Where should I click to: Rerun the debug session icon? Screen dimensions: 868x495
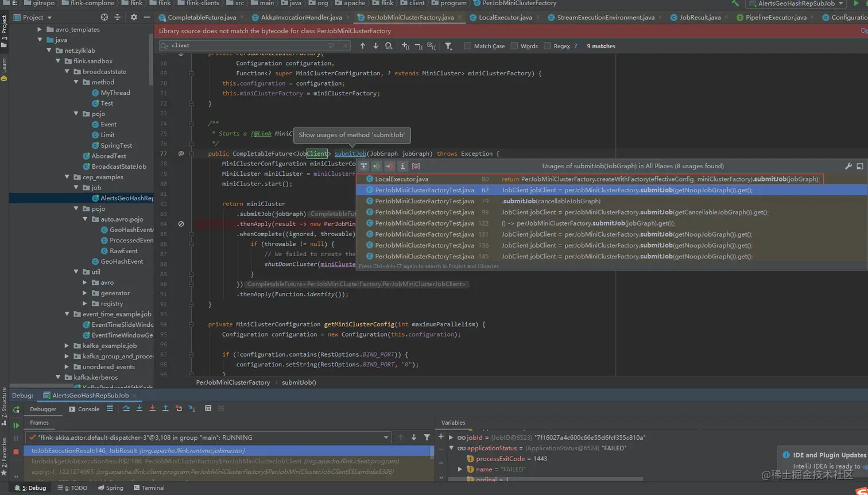[x=16, y=409]
